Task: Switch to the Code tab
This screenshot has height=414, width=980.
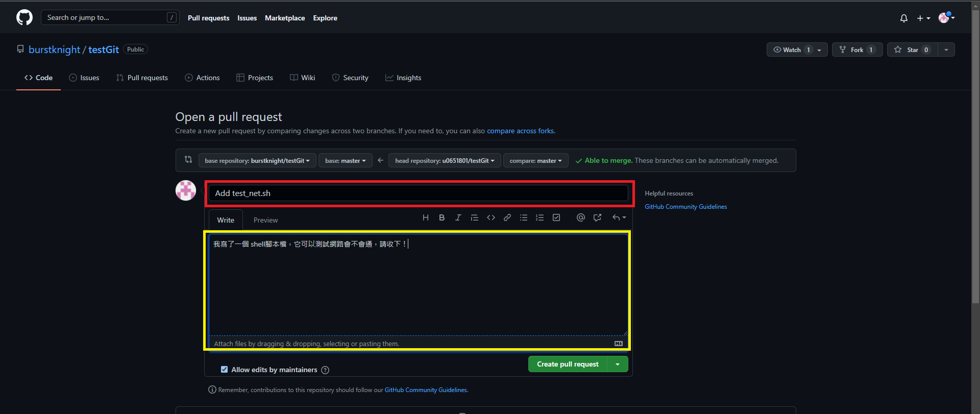Action: (x=38, y=78)
